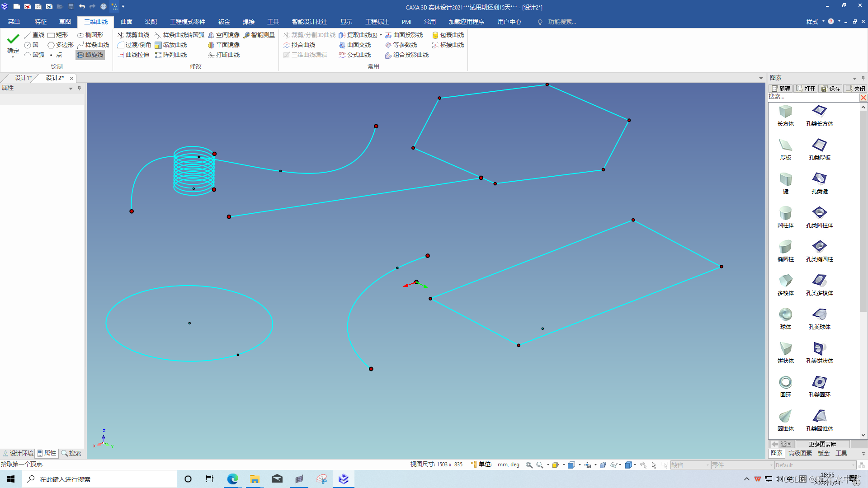Expand the extract curve (提取曲线) dropdown arrow
Screen dimensions: 868x488
tap(381, 35)
